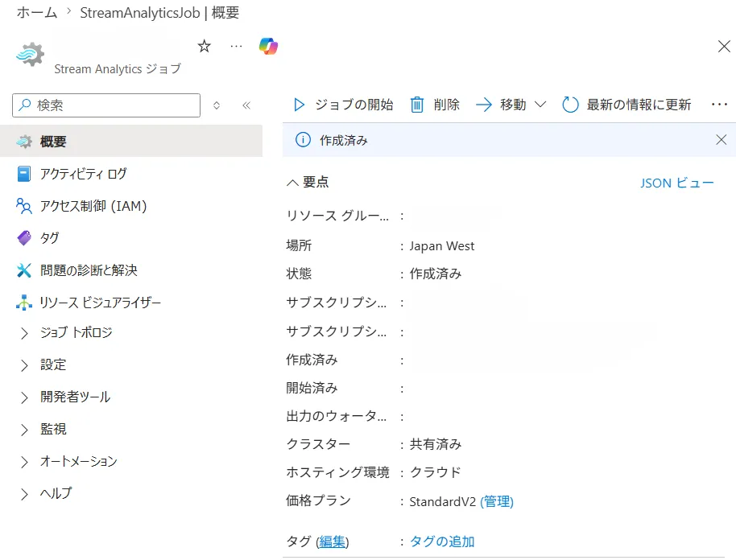Click the タグ (編集) link

pyautogui.click(x=333, y=541)
